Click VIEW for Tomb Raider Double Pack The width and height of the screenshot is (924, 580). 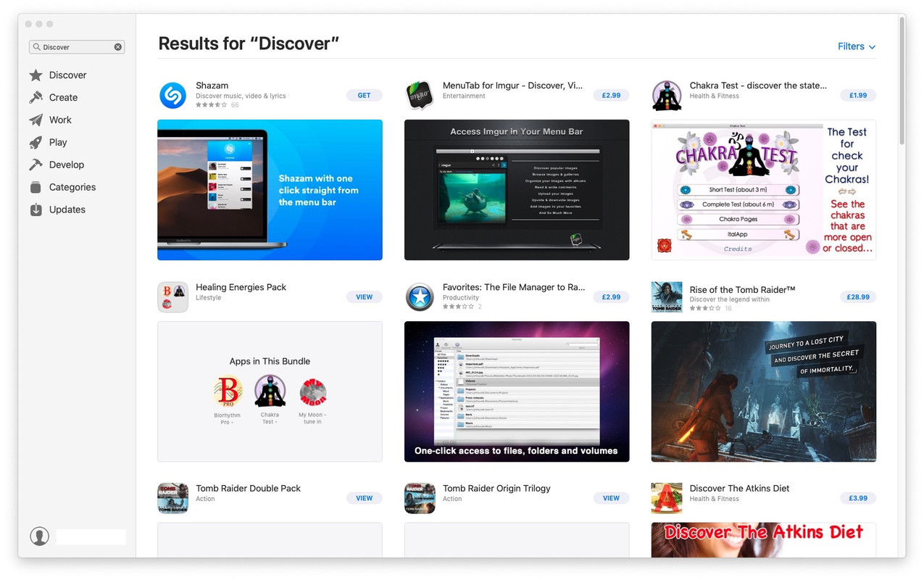(x=365, y=498)
